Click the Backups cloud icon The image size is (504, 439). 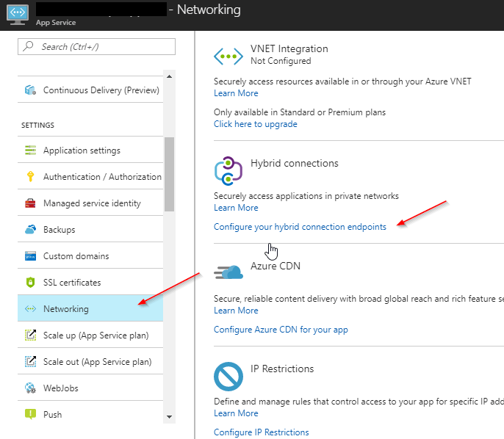click(30, 229)
